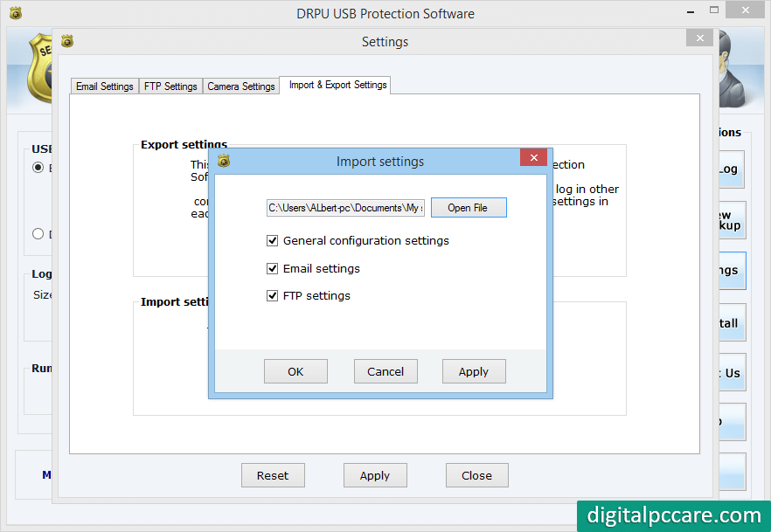This screenshot has height=532, width=771.
Task: Open the Camera Settings tab
Action: coord(241,86)
